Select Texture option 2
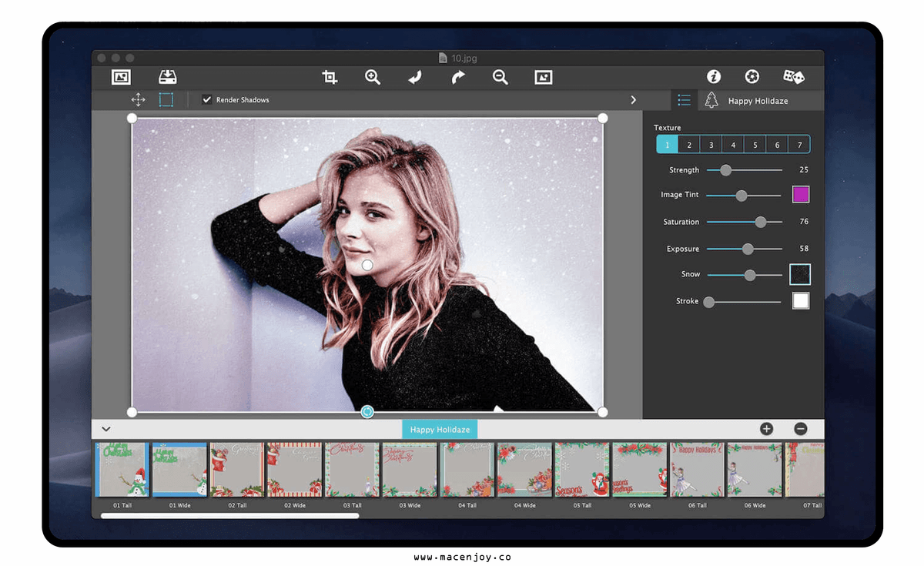This screenshot has height=566, width=924. (x=689, y=145)
